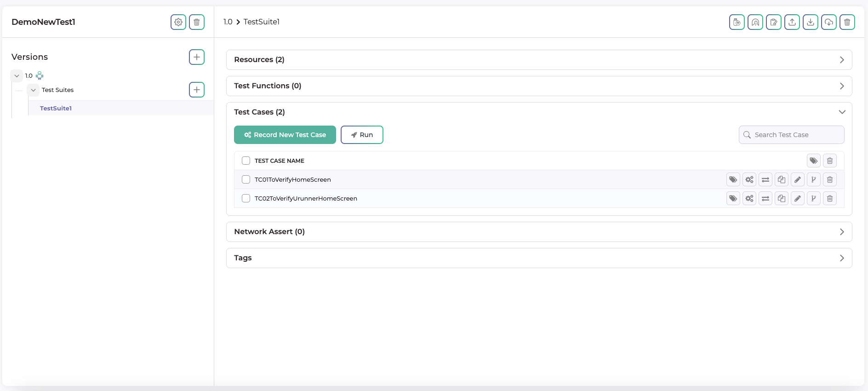Image resolution: width=868 pixels, height=391 pixels.
Task: Click the tag icon for TC01ToVerifyHomeScreen
Action: (x=733, y=180)
